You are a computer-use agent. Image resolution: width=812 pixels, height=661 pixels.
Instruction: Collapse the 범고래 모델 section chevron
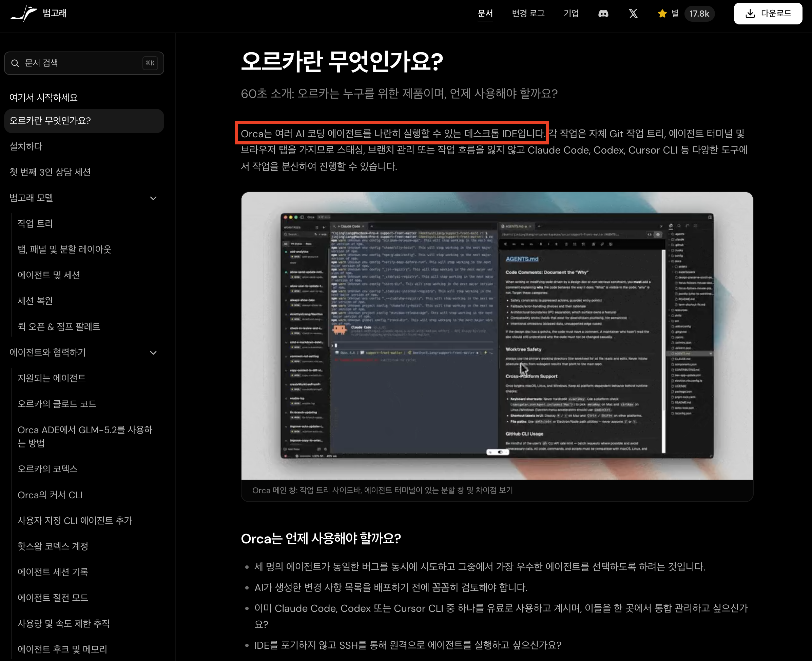(153, 198)
